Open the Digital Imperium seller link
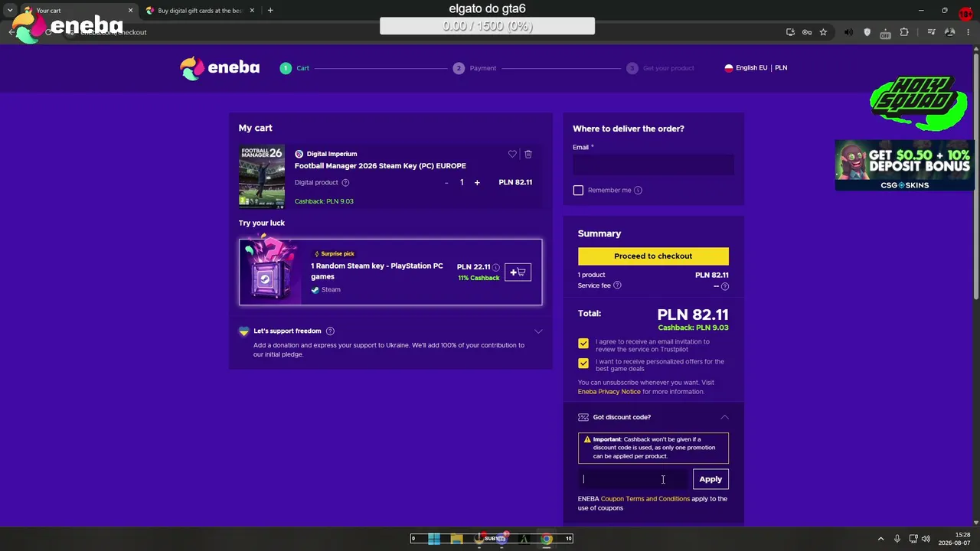 point(332,154)
